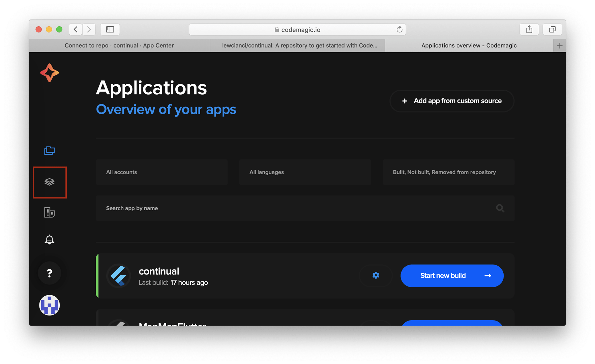The width and height of the screenshot is (595, 364).
Task: Open notifications bell icon
Action: tap(50, 239)
